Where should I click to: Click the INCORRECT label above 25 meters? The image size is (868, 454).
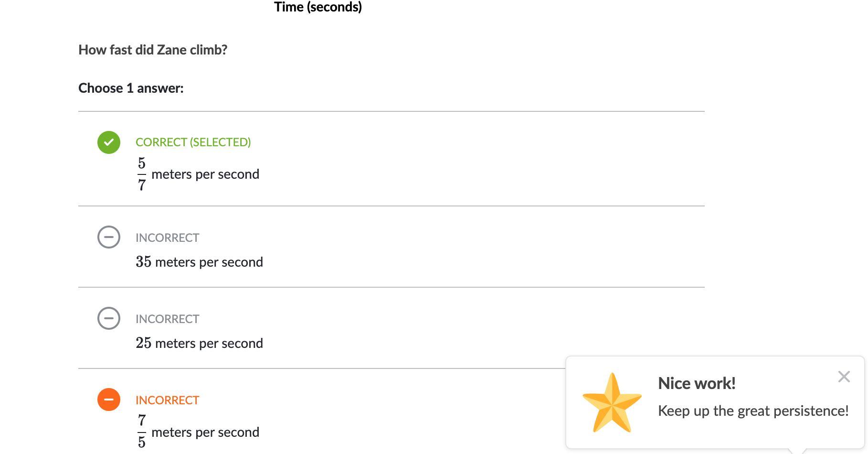tap(167, 319)
